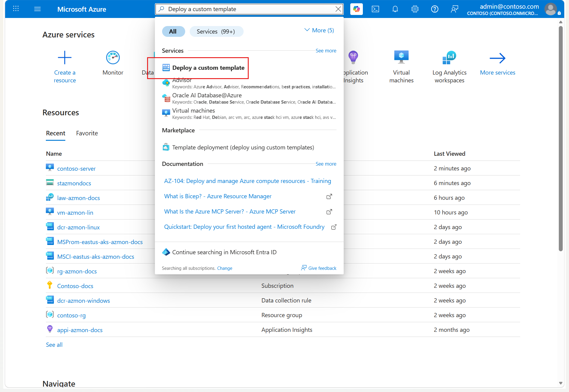Image resolution: width=569 pixels, height=392 pixels.
Task: Open AZ-104 training documentation link
Action: point(247,181)
